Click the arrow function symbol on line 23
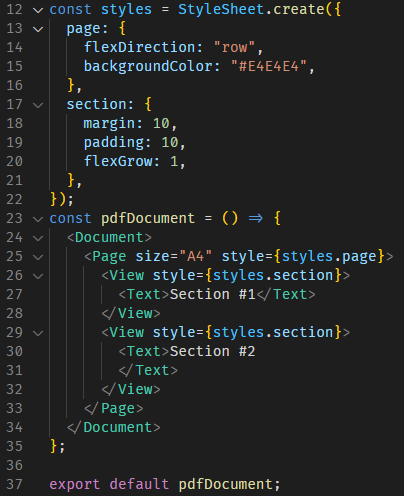Image resolution: width=404 pixels, height=496 pixels. point(256,218)
